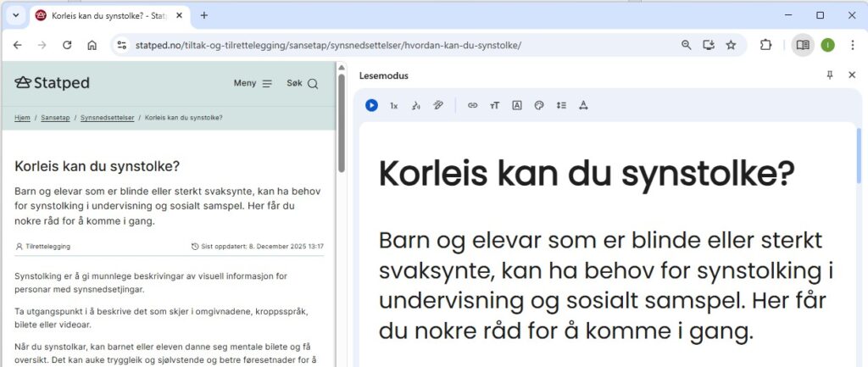Open the Chrome extensions menu
Image resolution: width=868 pixels, height=367 pixels.
coord(765,46)
